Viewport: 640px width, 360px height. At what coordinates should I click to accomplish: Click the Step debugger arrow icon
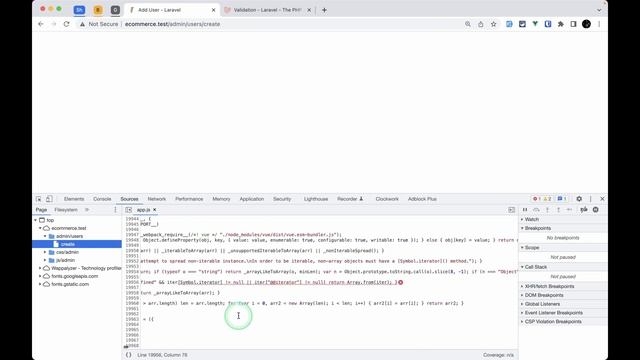pos(569,210)
